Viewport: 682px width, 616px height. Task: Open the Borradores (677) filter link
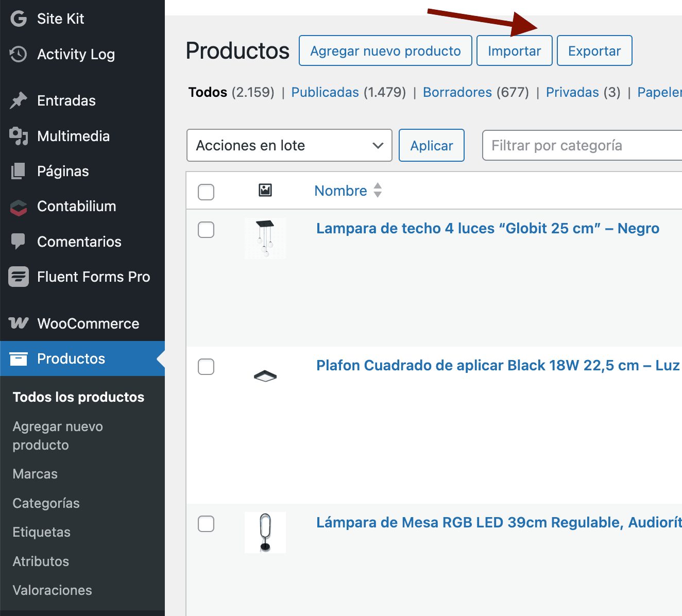click(x=457, y=92)
